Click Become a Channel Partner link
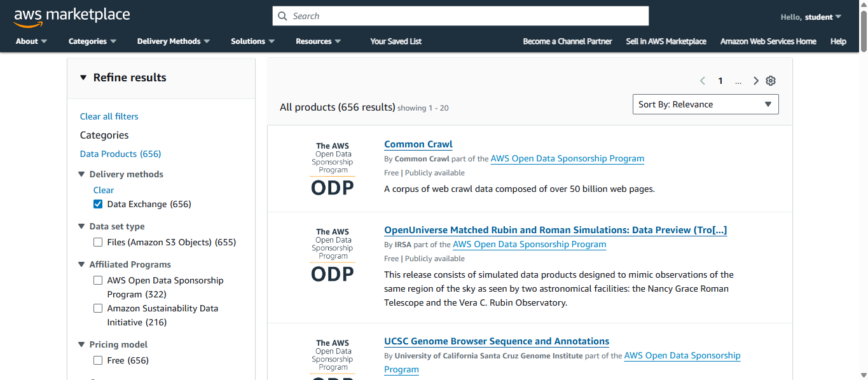Viewport: 868px width, 380px height. (x=567, y=41)
